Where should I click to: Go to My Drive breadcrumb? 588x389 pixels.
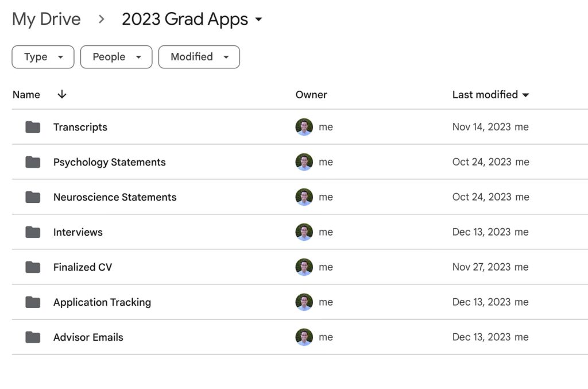[46, 20]
